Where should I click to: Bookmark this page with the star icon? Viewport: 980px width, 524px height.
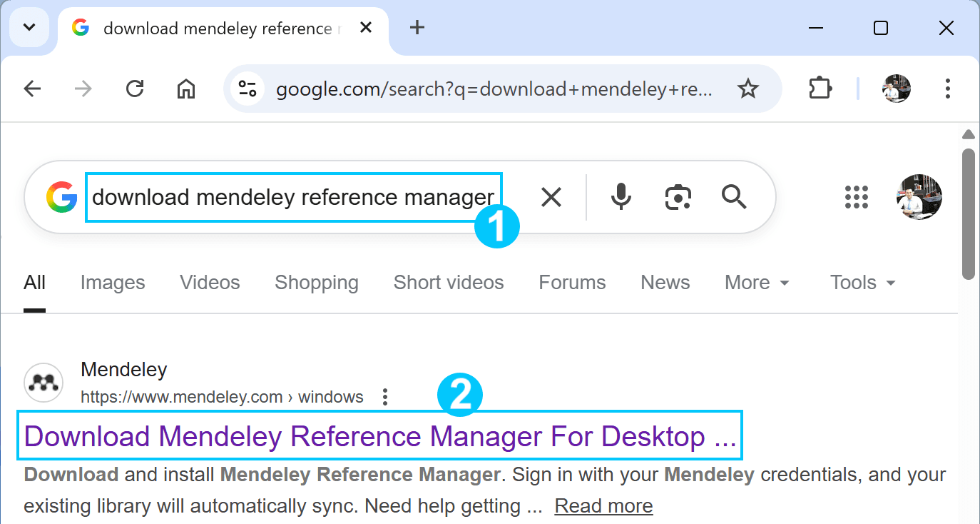point(747,89)
